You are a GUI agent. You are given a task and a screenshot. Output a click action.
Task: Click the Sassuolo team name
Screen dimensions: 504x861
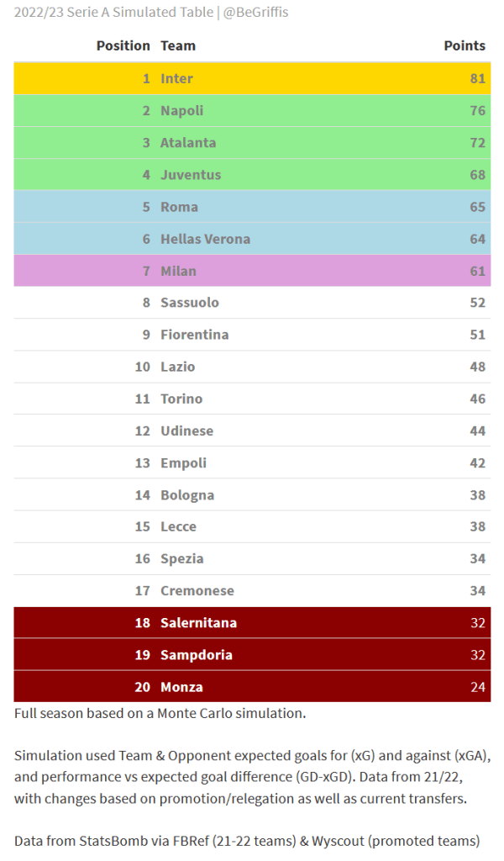point(190,302)
